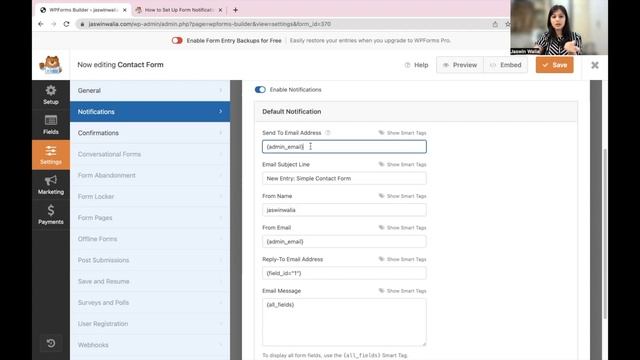Viewport: 640px width, 360px height.
Task: Show Smart Tags for From Name
Action: pyautogui.click(x=402, y=196)
